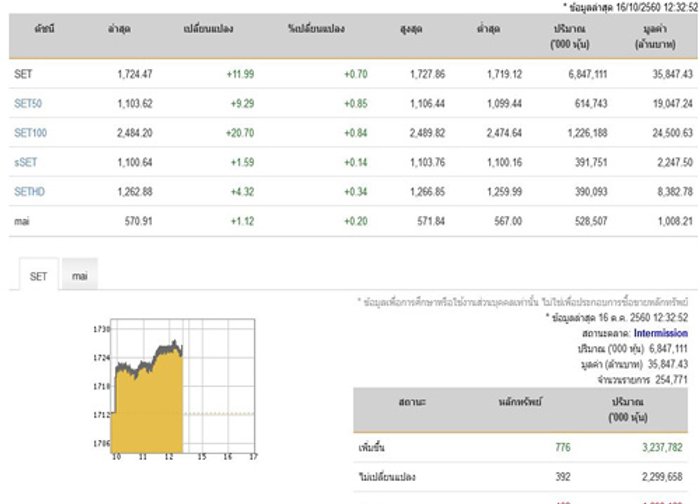Switch to the SET chart tab
Screen dimensions: 700x504
pyautogui.click(x=38, y=276)
